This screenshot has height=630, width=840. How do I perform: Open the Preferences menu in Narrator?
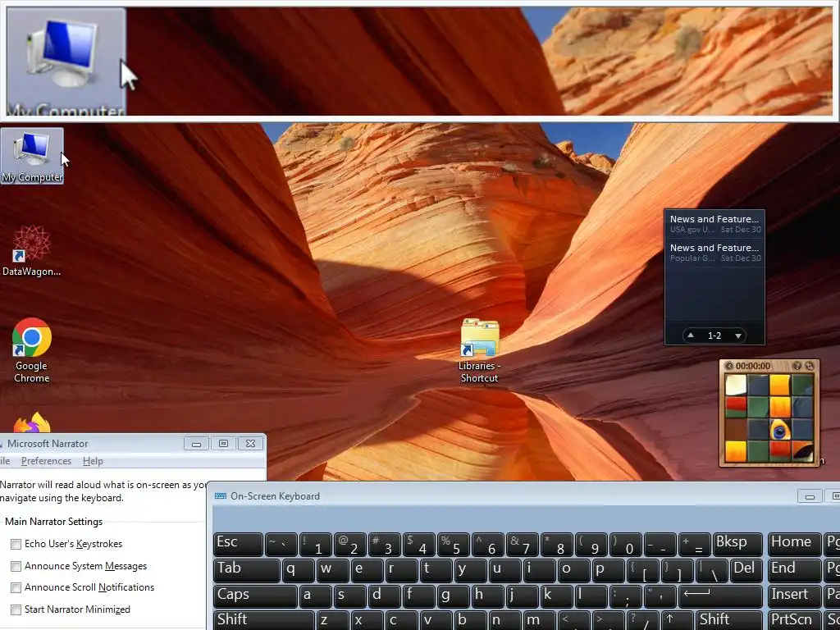46,461
